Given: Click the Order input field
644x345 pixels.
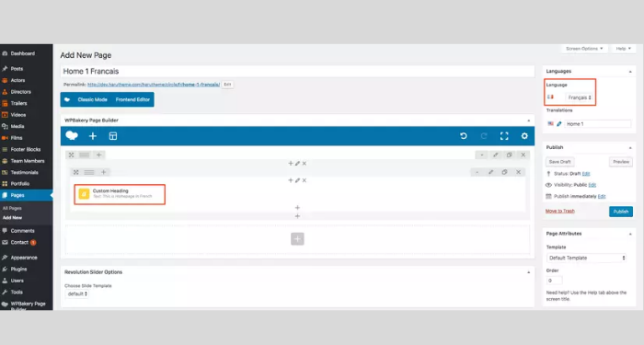Looking at the screenshot, I should 555,281.
